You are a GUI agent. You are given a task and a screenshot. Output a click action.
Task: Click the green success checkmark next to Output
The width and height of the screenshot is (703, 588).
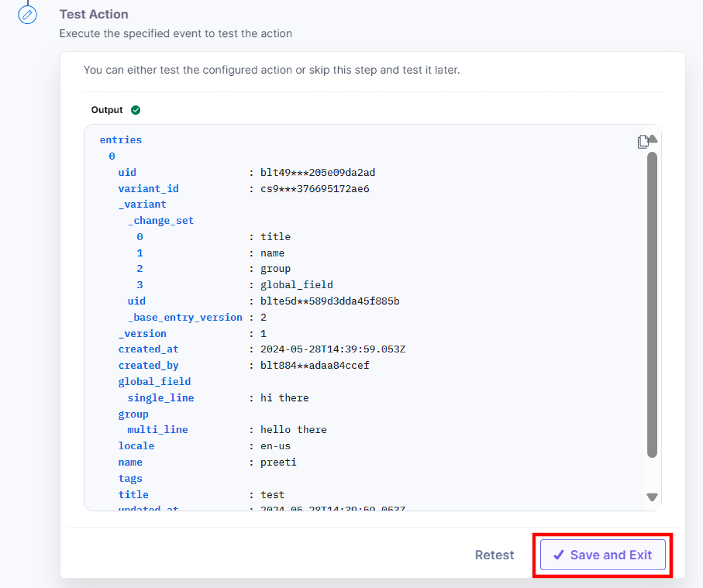point(136,110)
